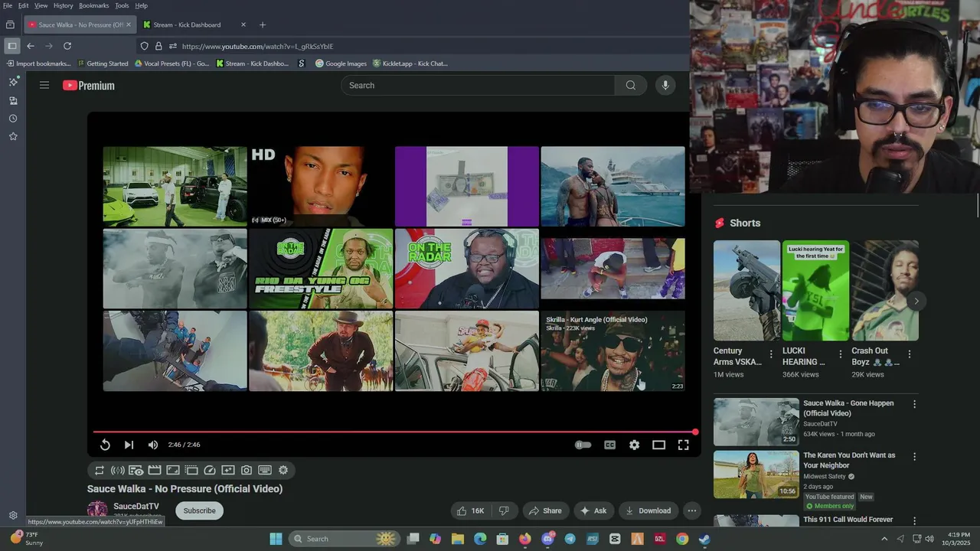Click the address bar URL

tap(258, 46)
